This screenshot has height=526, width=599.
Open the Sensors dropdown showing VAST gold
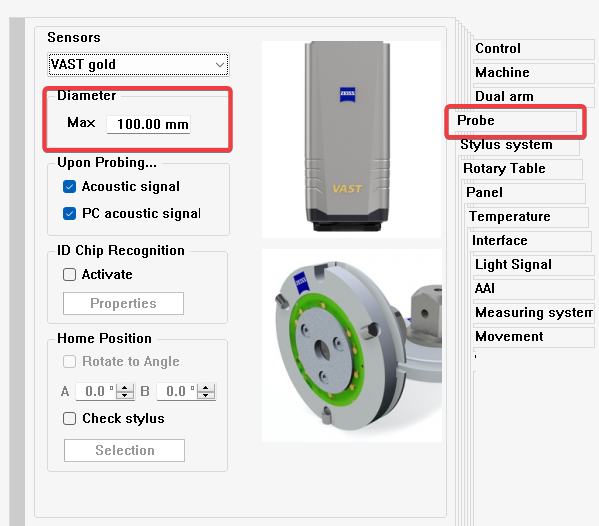click(138, 65)
